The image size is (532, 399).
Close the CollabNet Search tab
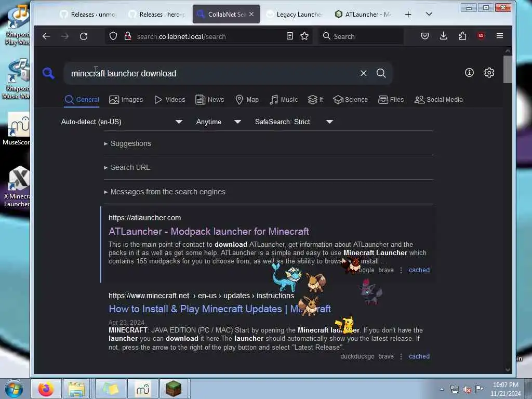point(251,14)
